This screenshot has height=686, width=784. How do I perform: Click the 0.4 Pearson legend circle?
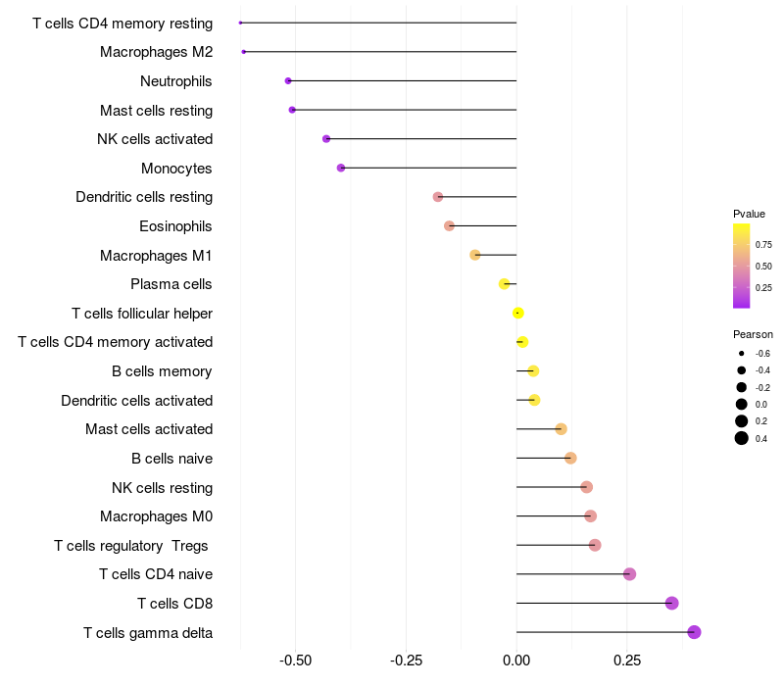coord(741,438)
